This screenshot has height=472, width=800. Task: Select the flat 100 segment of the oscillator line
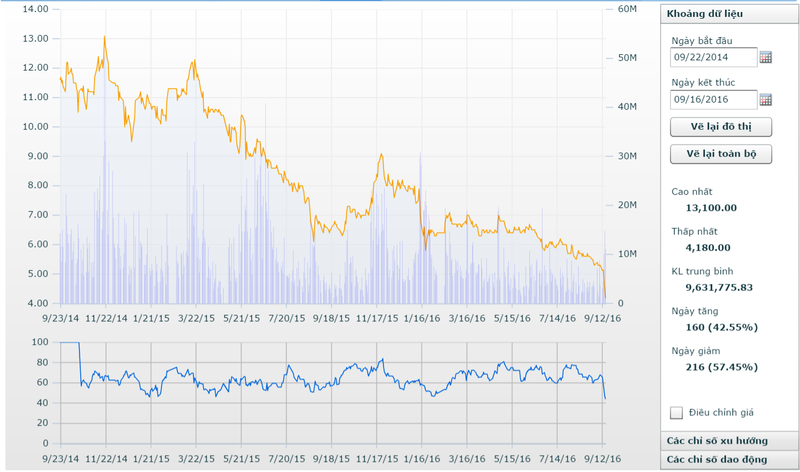(69, 342)
